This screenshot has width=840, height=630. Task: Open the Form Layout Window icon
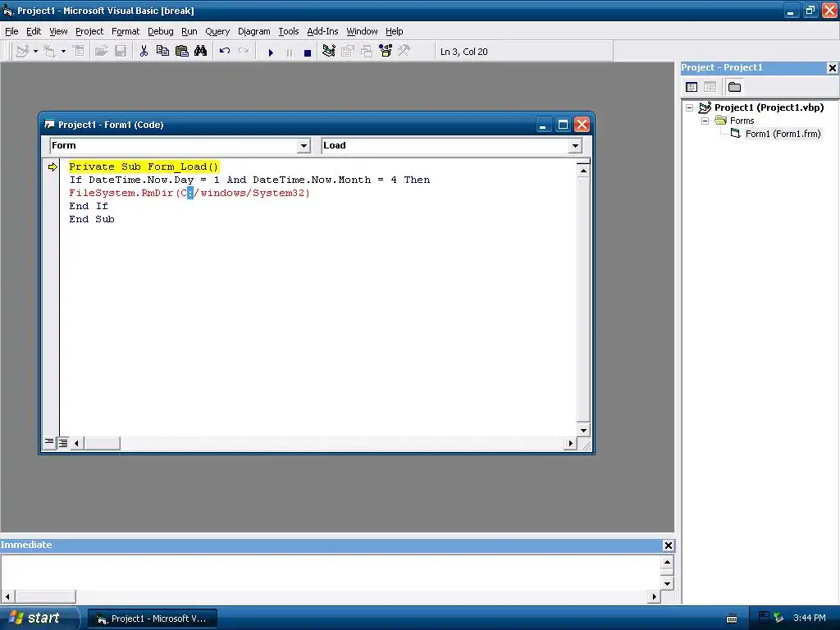point(367,52)
